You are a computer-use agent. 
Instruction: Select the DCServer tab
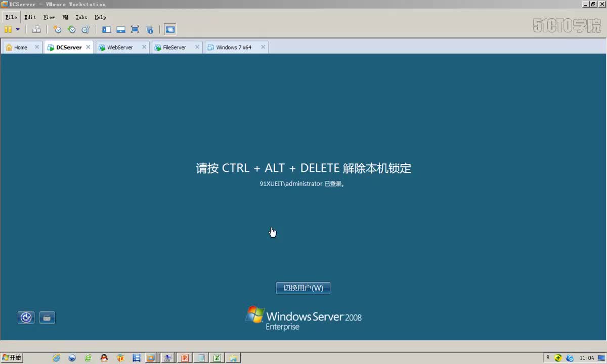[69, 48]
